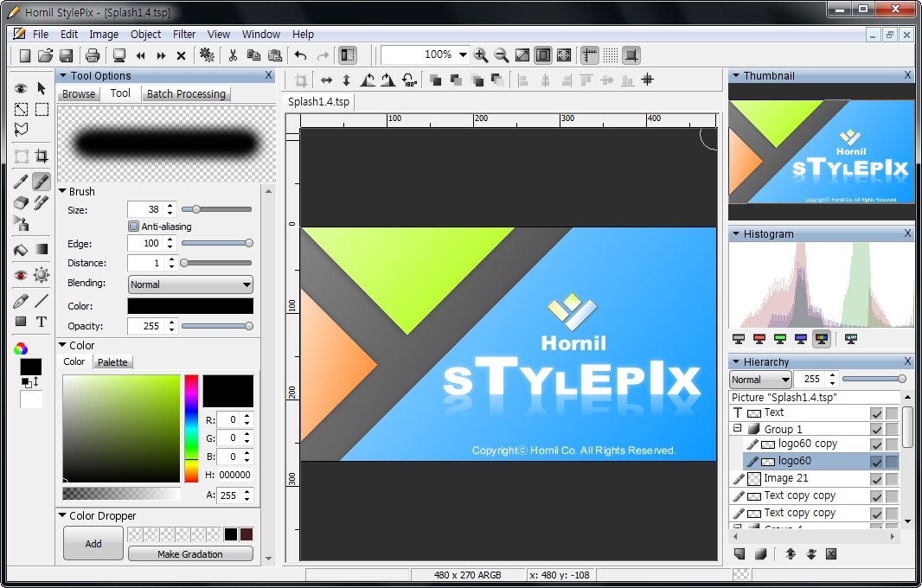Viewport: 922px width, 588px height.
Task: Click the Make Gradation button
Action: [x=190, y=554]
